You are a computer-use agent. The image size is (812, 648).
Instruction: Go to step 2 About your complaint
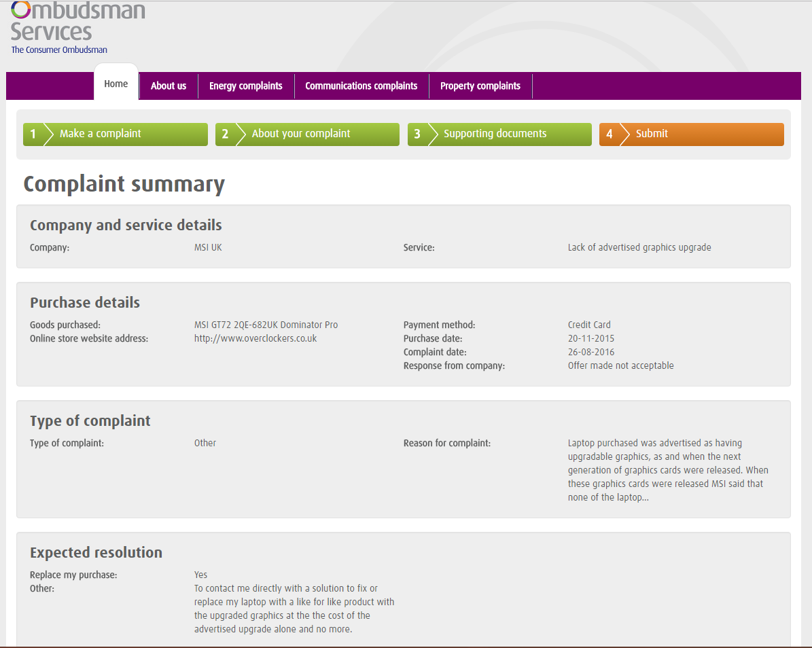pyautogui.click(x=307, y=134)
